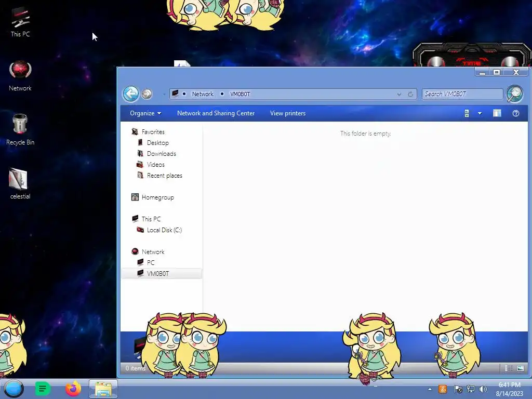Click the red Network globe in sidebar
532x399 pixels.
tap(135, 251)
